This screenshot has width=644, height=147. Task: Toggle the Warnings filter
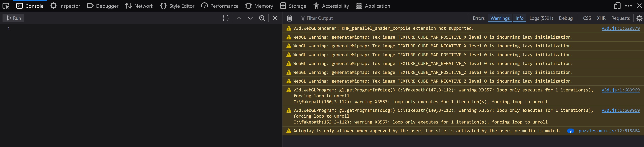point(500,18)
